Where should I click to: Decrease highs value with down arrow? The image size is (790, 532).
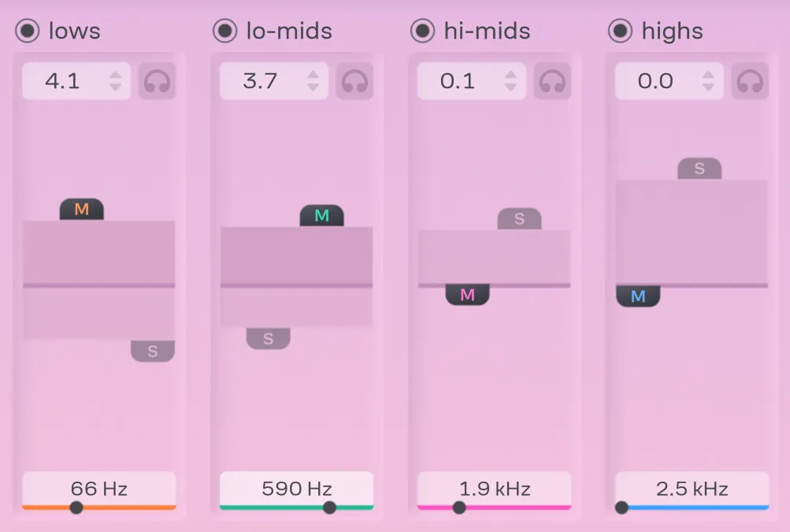click(708, 87)
